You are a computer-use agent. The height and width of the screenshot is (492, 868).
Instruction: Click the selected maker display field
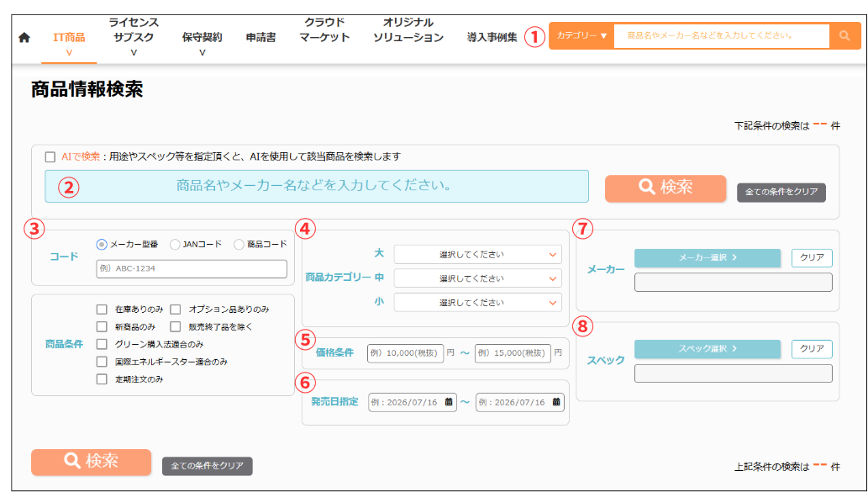coord(734,282)
